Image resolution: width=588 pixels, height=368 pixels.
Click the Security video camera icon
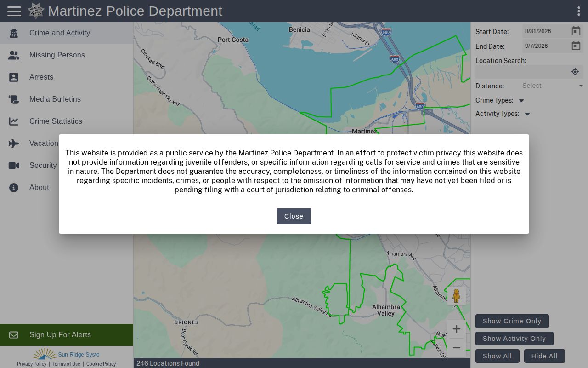click(x=14, y=166)
